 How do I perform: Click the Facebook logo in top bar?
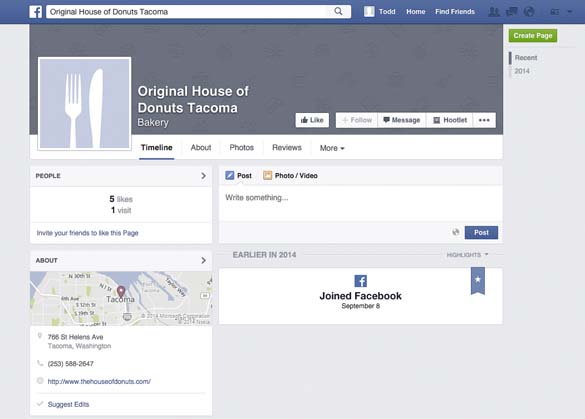point(36,12)
